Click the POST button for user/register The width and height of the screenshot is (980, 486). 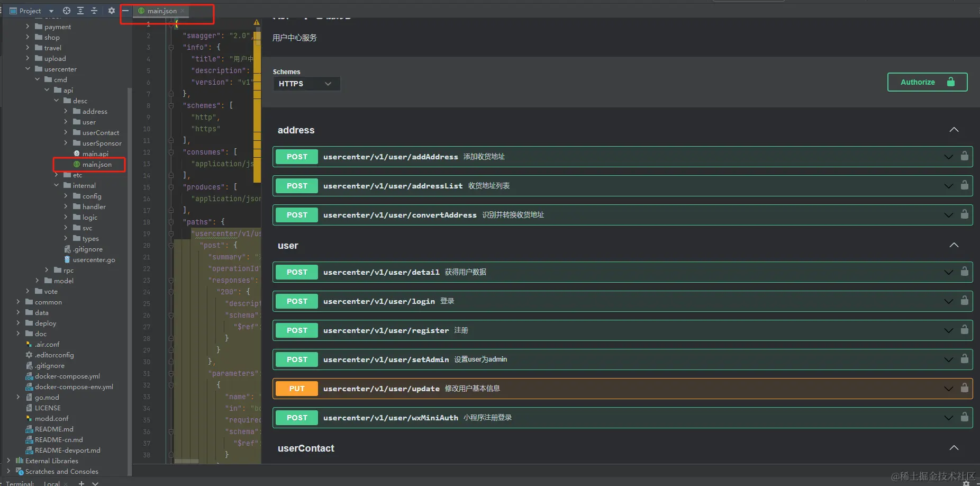coord(297,330)
